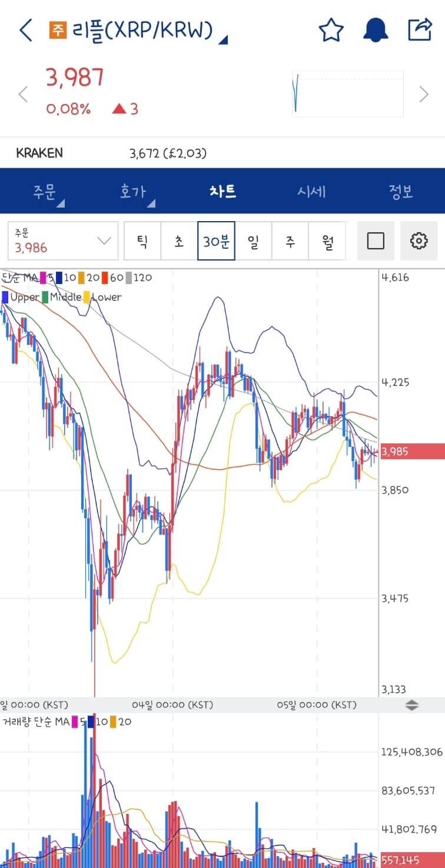The image size is (445, 868).
Task: Tap the mini price chart thumbnail
Action: coord(348,94)
